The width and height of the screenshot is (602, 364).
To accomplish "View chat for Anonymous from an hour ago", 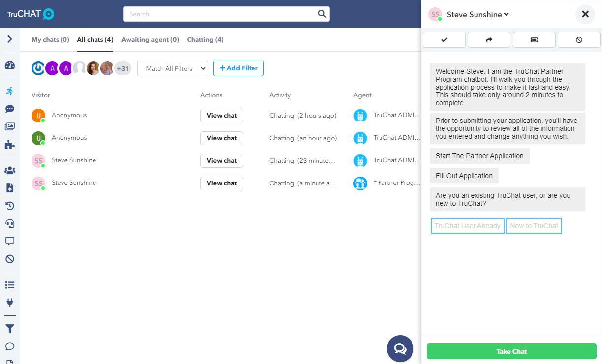I will tap(222, 138).
